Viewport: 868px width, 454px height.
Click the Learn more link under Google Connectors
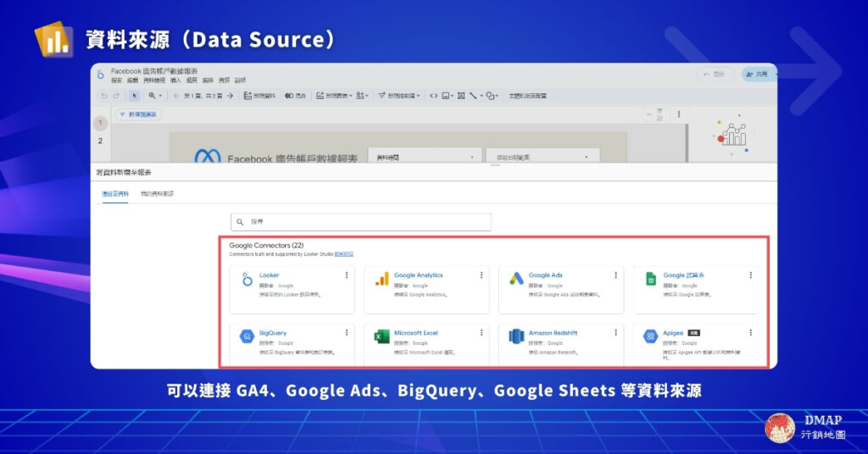(x=344, y=253)
